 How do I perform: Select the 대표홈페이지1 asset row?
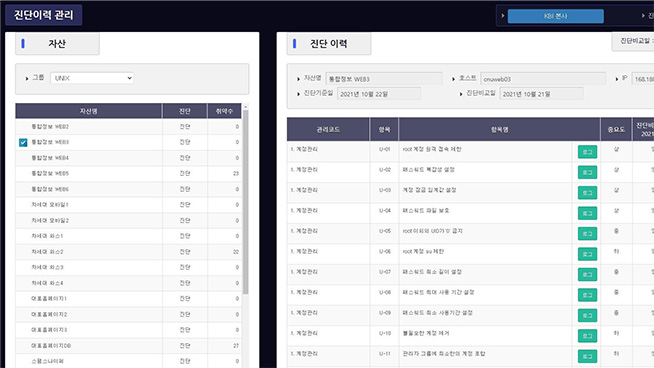[128, 298]
